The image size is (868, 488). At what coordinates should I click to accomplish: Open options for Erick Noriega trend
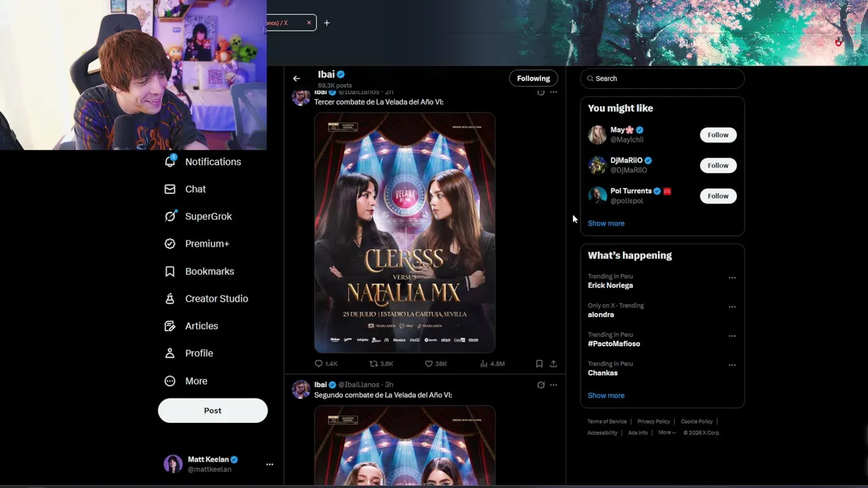[x=732, y=278]
